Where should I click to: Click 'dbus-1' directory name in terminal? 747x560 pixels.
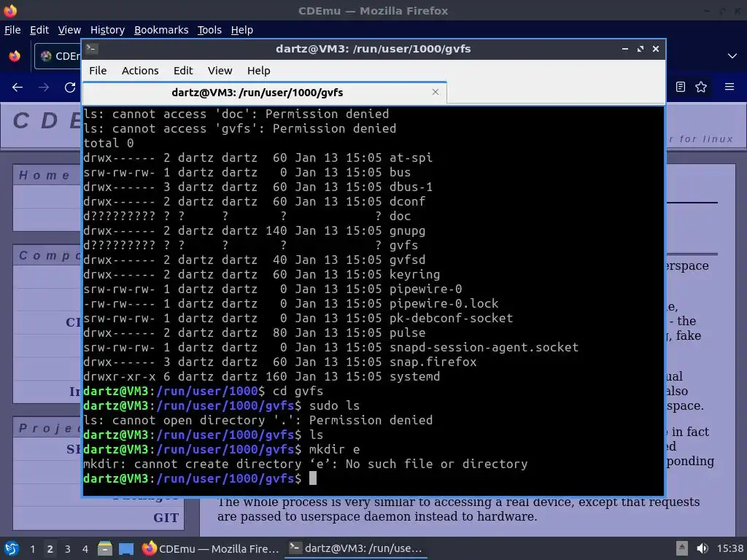point(411,187)
